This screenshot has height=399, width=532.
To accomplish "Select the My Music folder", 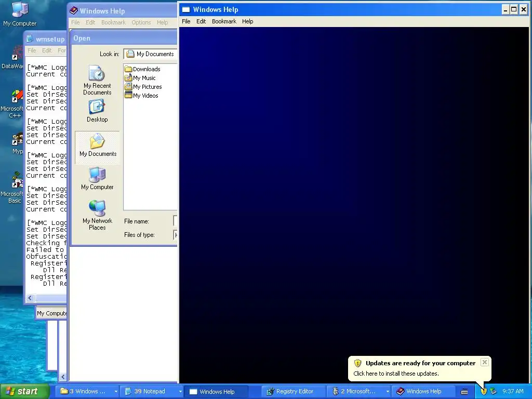I will [140, 78].
